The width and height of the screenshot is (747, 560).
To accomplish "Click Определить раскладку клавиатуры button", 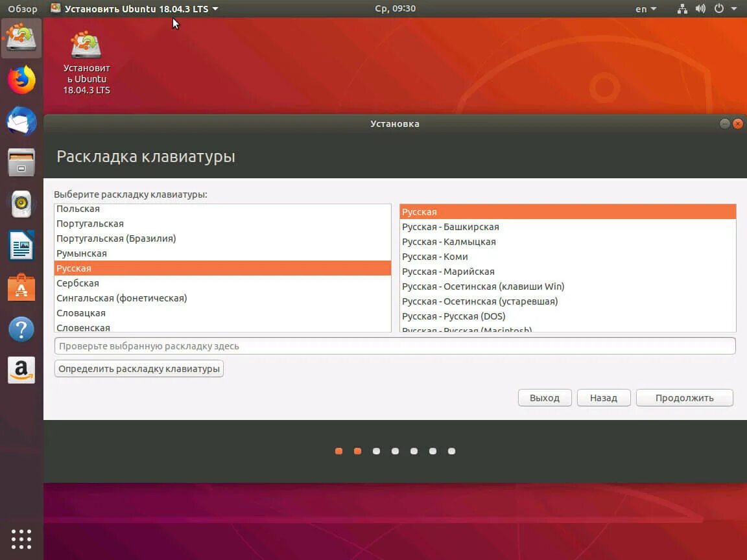I will (x=139, y=369).
